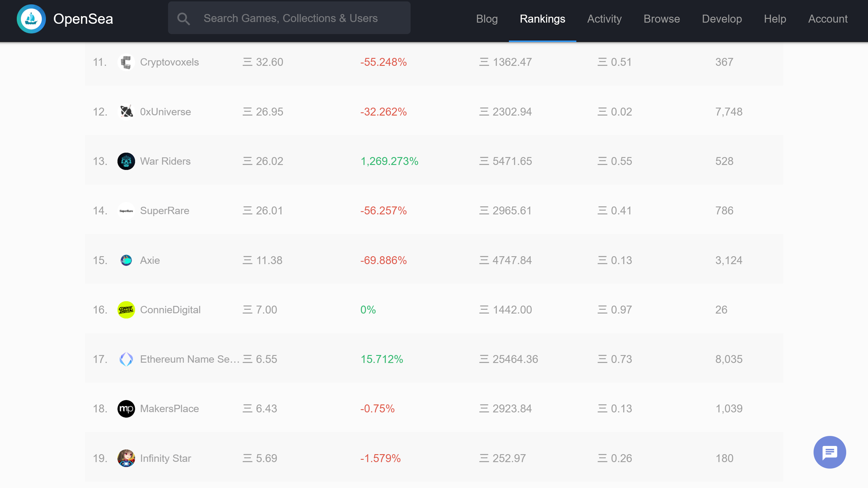Viewport: 868px width, 488px height.
Task: Open the Infinity Star collection link
Action: (x=166, y=458)
